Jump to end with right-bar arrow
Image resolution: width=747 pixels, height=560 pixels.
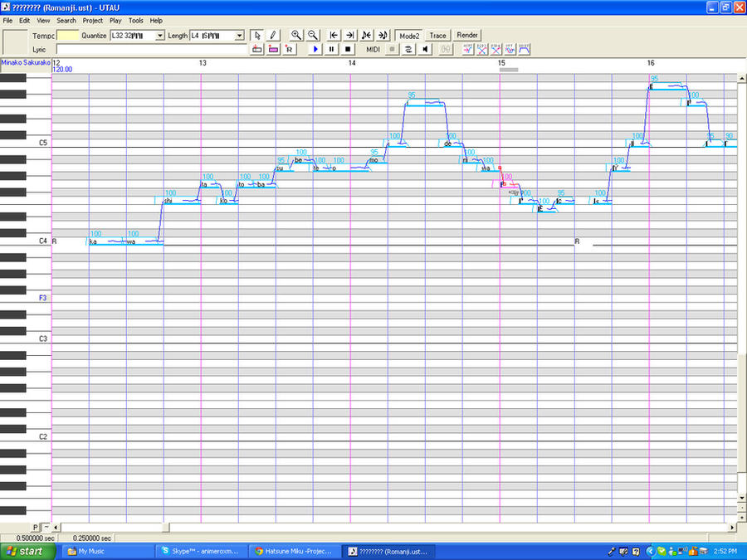tap(350, 35)
